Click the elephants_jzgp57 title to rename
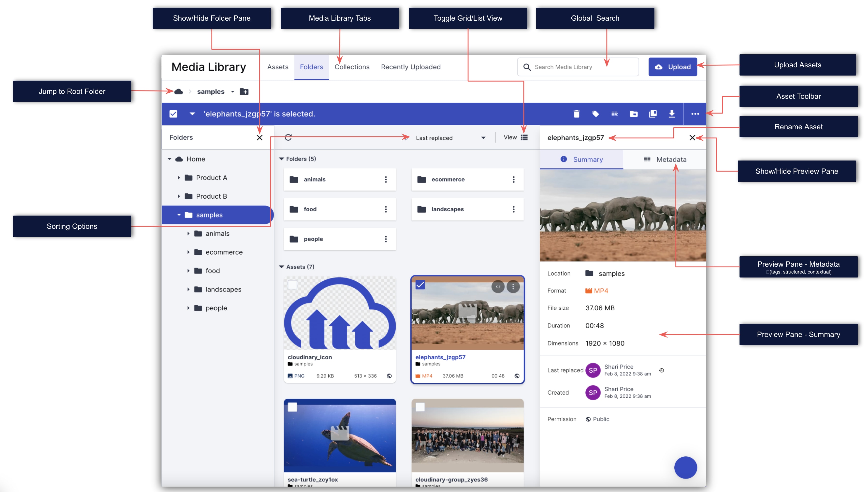 (575, 138)
